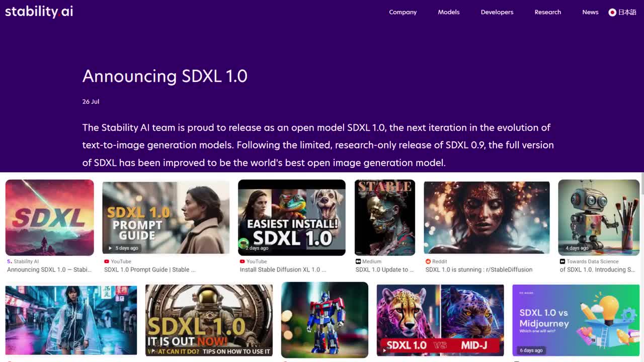Open 'SDXL 1.0 is stunning : r/StableDiffusion' link
The image size is (644, 362).
(x=479, y=269)
